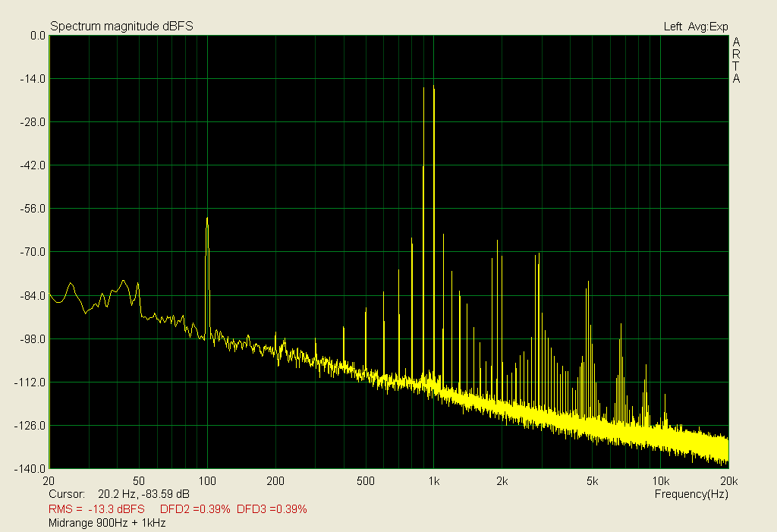Click the 10k frequency axis label
The image size is (777, 532).
click(661, 481)
